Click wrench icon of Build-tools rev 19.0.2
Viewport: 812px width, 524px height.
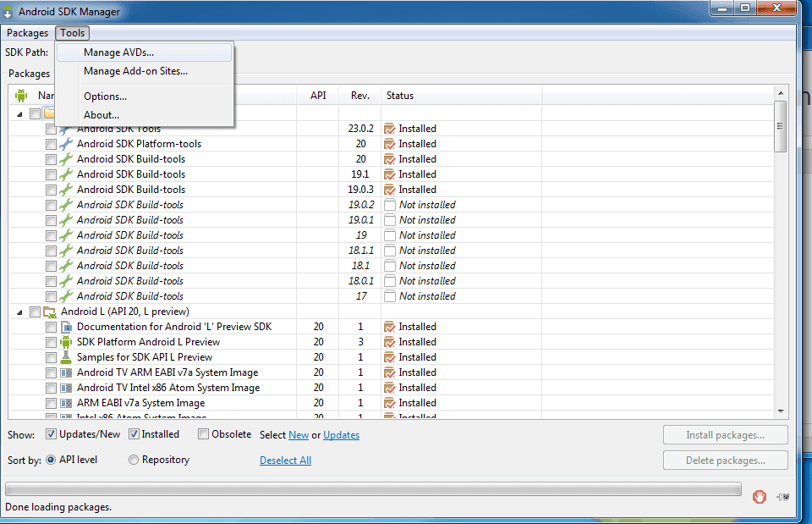(66, 205)
